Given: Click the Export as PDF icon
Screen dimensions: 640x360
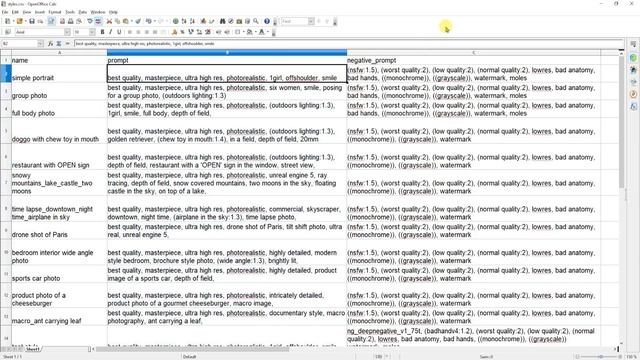Looking at the screenshot, I should coord(62,21).
